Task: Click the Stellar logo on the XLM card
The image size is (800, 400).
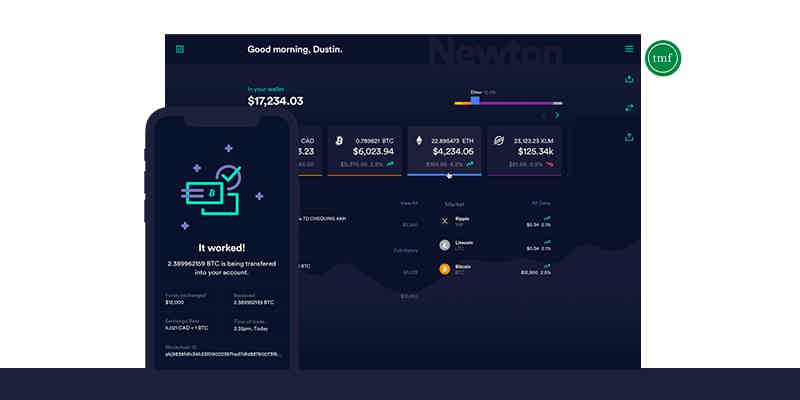Action: click(498, 140)
